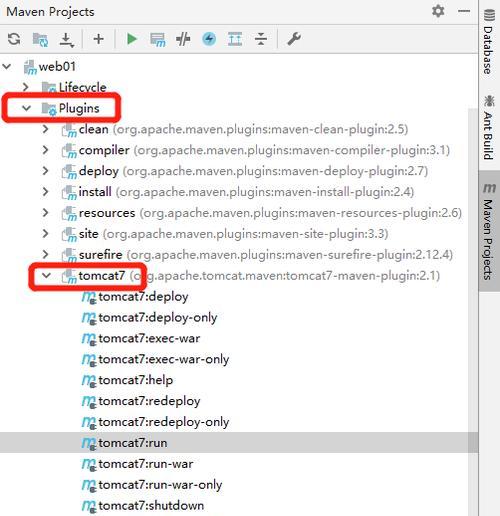Toggle Skip Tests mode lightning icon

(x=209, y=39)
